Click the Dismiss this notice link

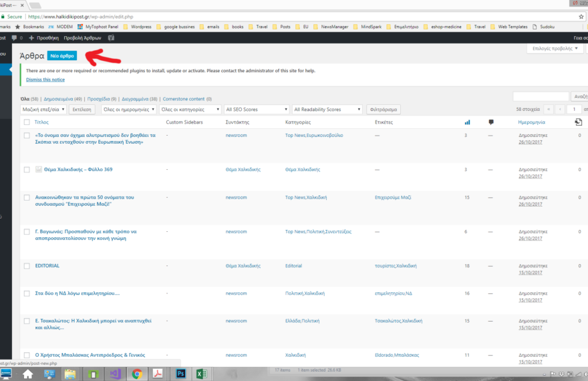click(45, 80)
